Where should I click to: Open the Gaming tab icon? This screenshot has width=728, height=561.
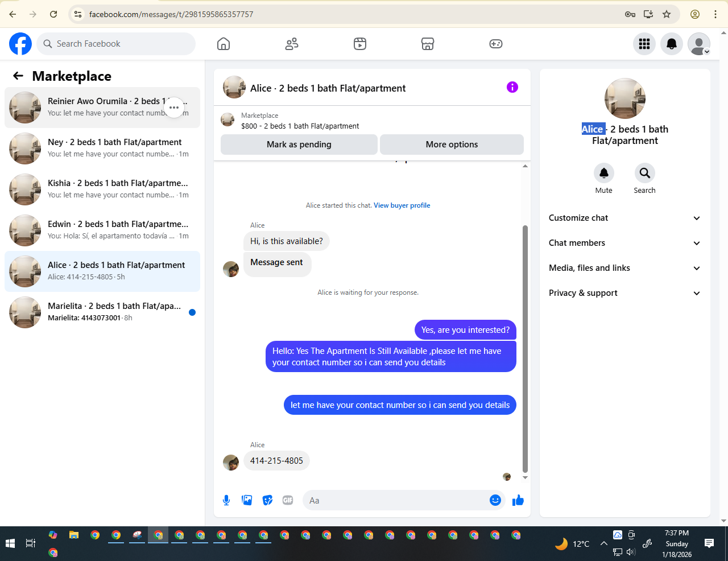tap(496, 44)
